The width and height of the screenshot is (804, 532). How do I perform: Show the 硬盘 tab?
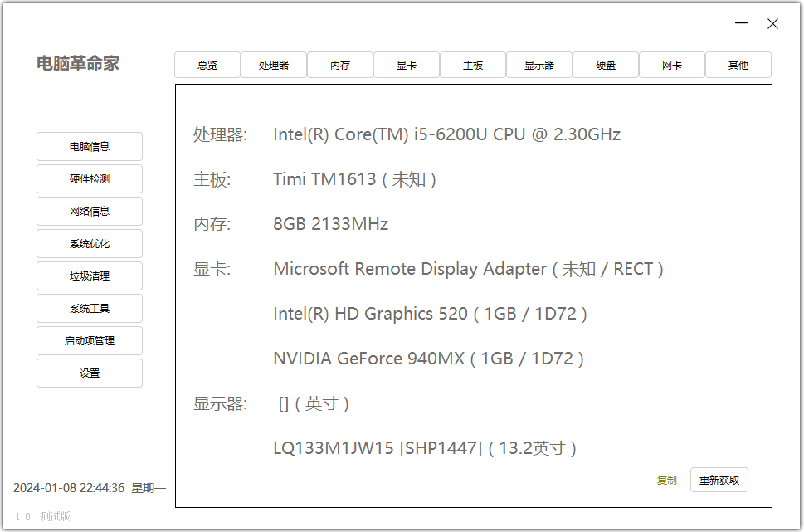[x=606, y=65]
